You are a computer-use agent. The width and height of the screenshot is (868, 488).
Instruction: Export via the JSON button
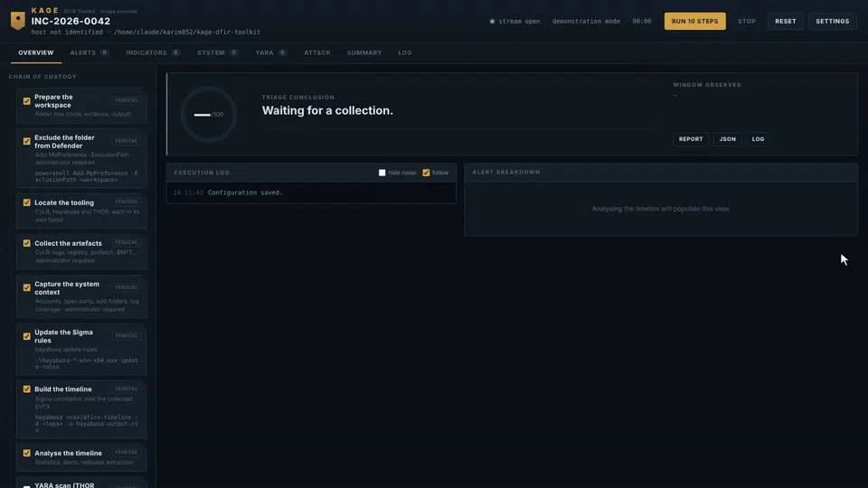[x=727, y=139]
